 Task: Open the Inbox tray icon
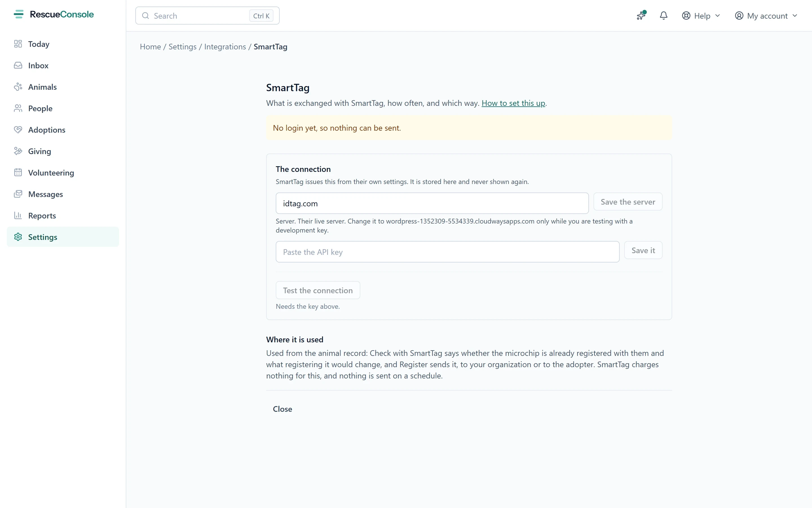[18, 65]
